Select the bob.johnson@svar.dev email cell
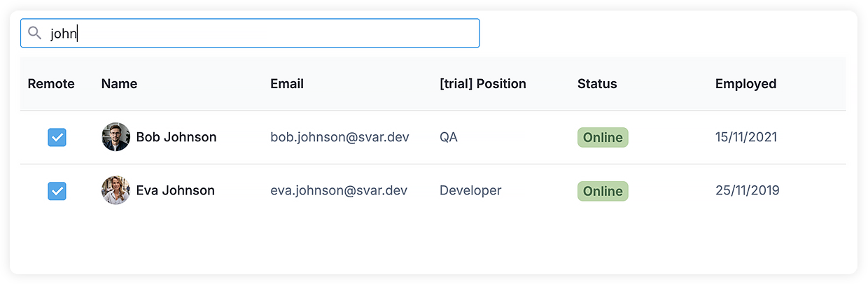The image size is (868, 284). (x=348, y=137)
